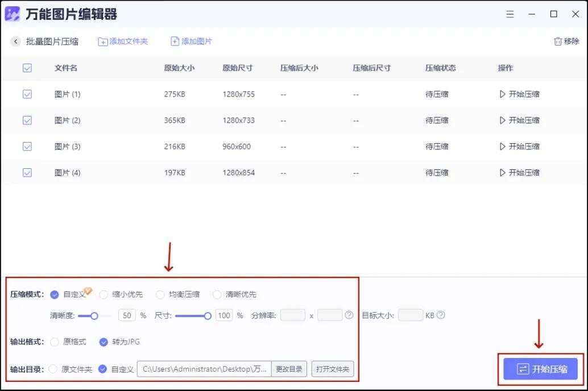
Task: Click the back arrow beside 批量图片压缩
Action: pyautogui.click(x=15, y=41)
